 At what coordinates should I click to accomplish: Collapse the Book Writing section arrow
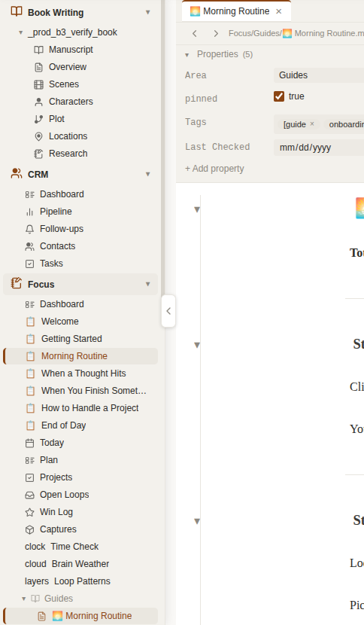pyautogui.click(x=147, y=12)
